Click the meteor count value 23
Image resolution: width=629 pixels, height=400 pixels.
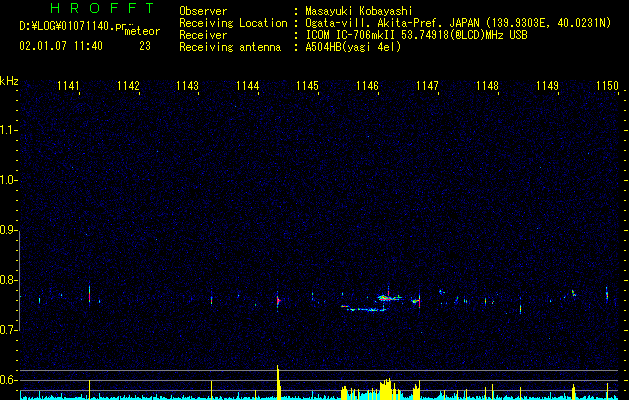click(145, 46)
